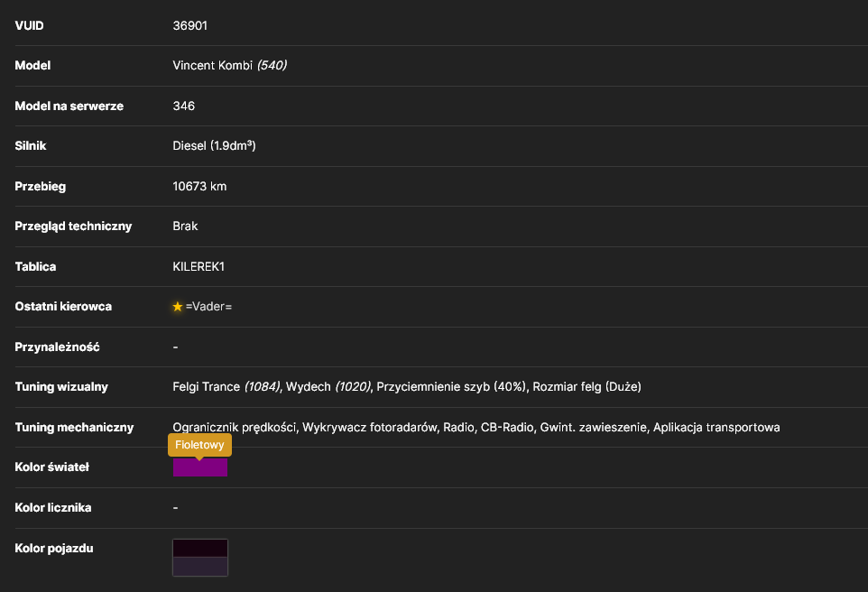Click the Tuning mechaniczny label
868x592 pixels.
(74, 427)
